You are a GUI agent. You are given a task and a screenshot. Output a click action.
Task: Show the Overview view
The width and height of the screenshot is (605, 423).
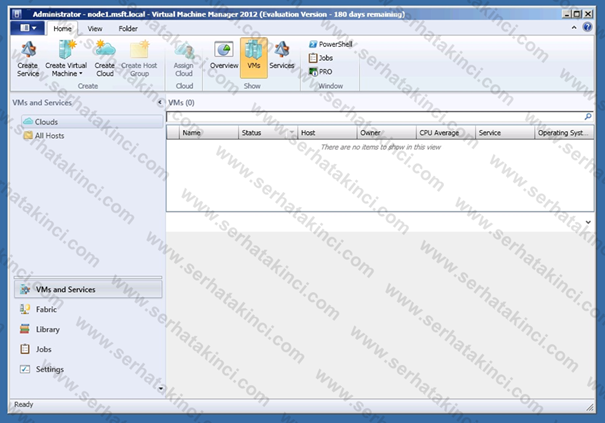224,56
